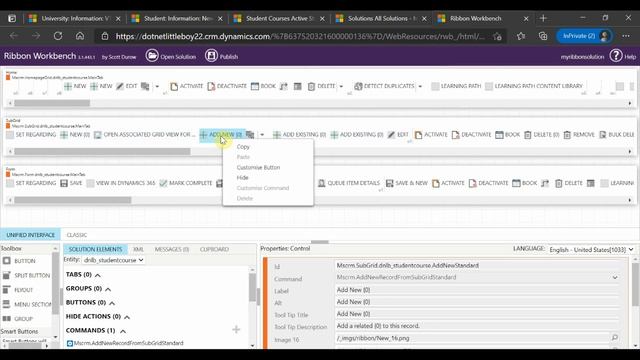
Task: Select Edit button in SubGrid ribbon
Action: 398,135
